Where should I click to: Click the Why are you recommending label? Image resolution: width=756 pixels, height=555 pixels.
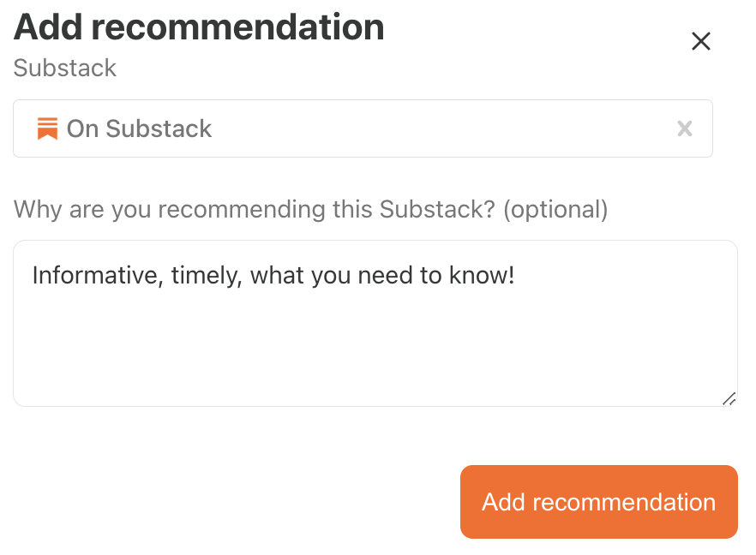point(310,210)
